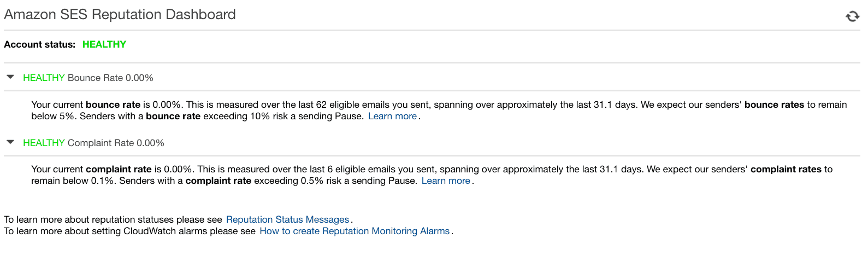Click bold 'complaint rates' text in description
Screen dimensions: 868x255
[x=786, y=169]
